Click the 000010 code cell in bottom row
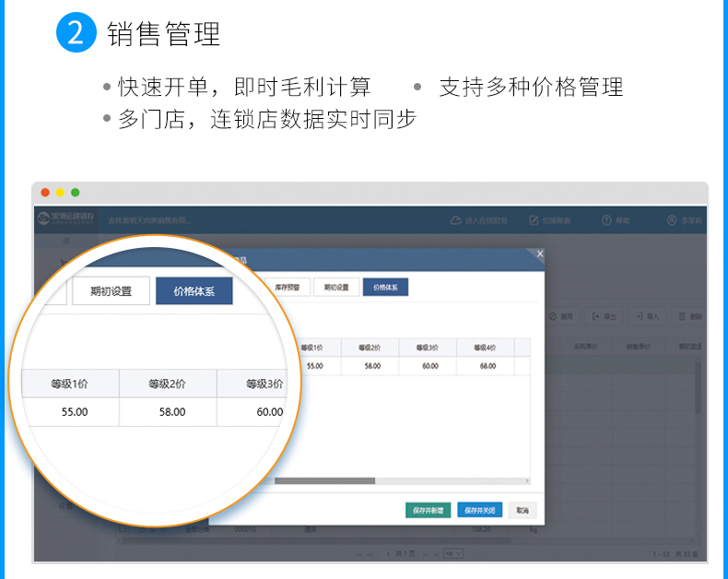Image resolution: width=728 pixels, height=579 pixels. click(245, 529)
